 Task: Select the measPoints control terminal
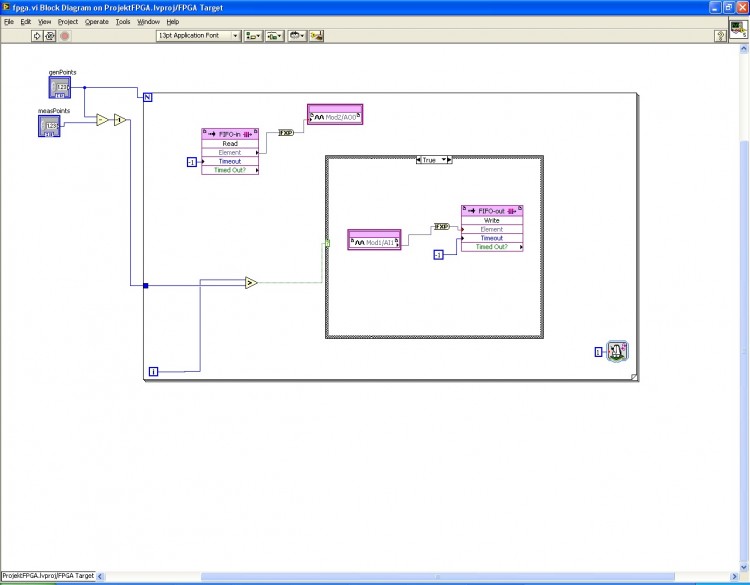pos(49,126)
